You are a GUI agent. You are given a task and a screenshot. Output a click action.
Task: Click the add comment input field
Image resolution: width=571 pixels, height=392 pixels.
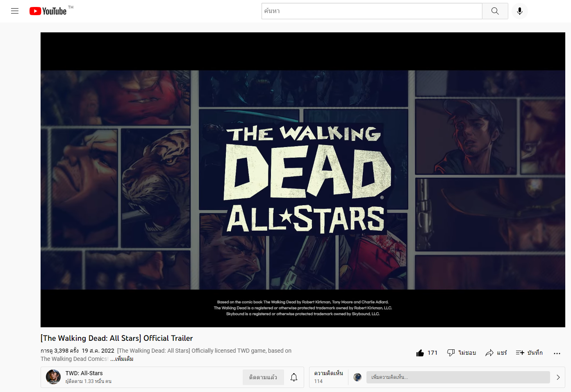click(x=458, y=377)
